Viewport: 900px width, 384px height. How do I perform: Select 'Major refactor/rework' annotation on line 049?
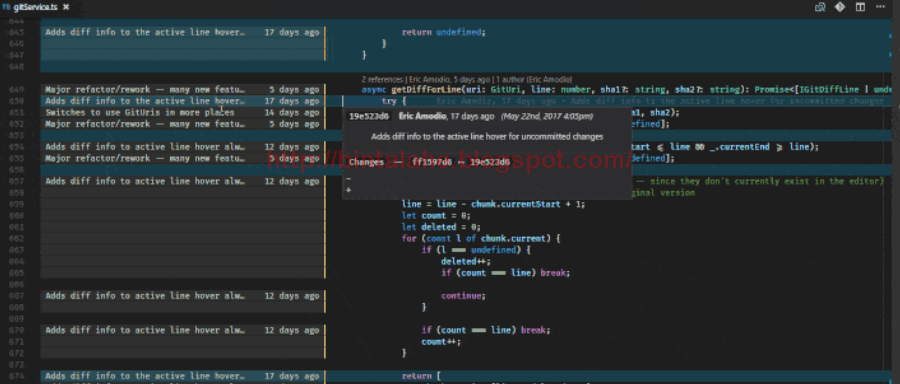[x=183, y=90]
